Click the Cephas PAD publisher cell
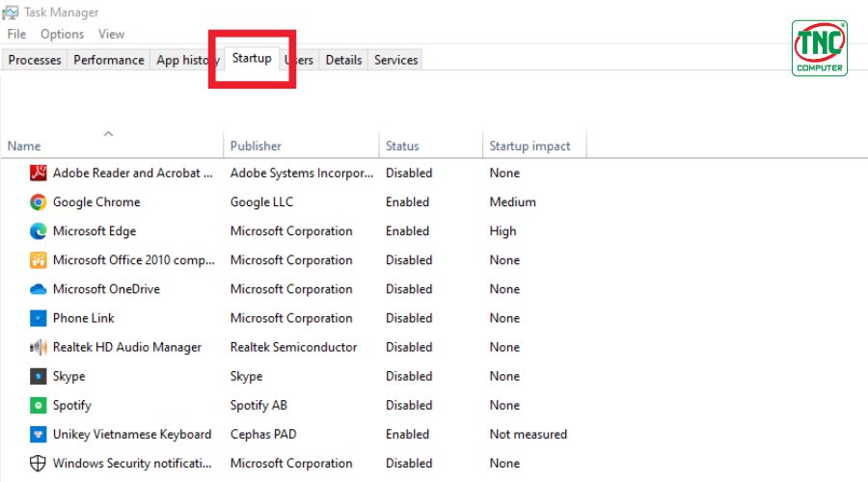Image resolution: width=868 pixels, height=482 pixels. 263,435
